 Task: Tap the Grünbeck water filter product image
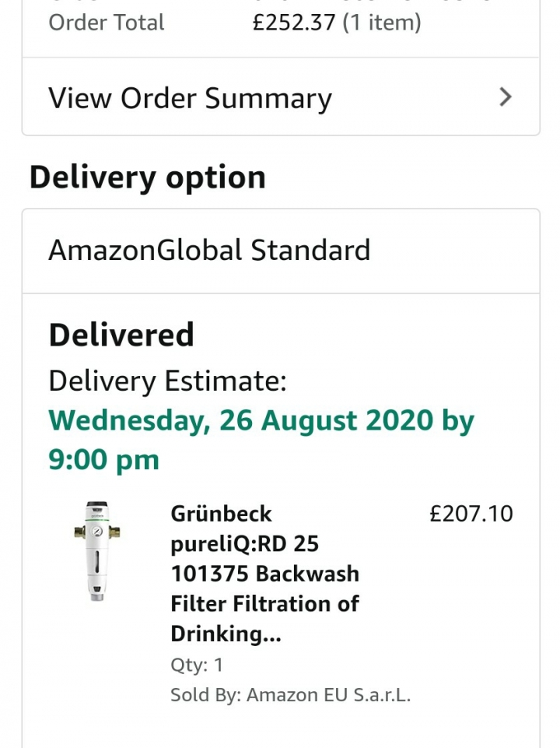click(97, 551)
